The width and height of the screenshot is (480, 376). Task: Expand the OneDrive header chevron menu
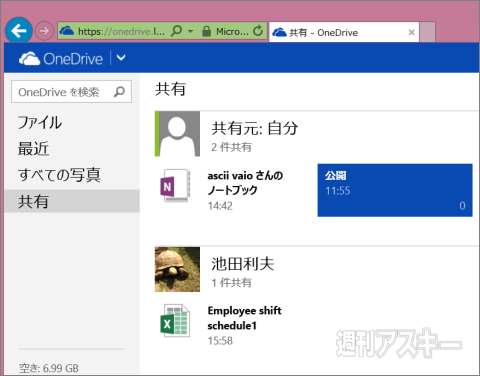[121, 58]
